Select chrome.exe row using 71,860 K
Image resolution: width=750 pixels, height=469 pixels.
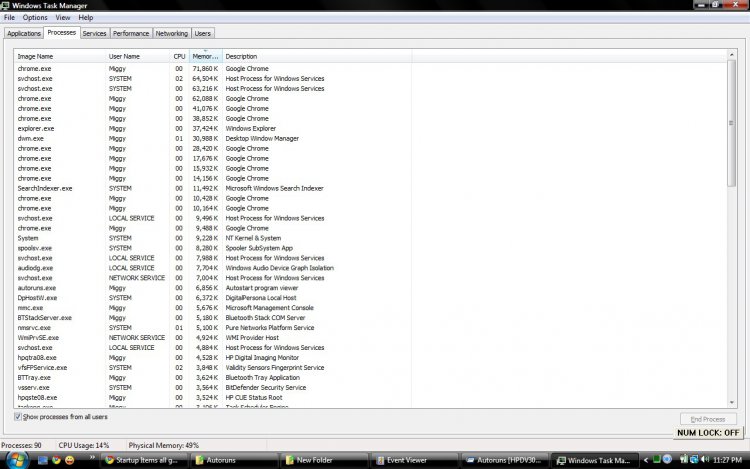[213, 69]
